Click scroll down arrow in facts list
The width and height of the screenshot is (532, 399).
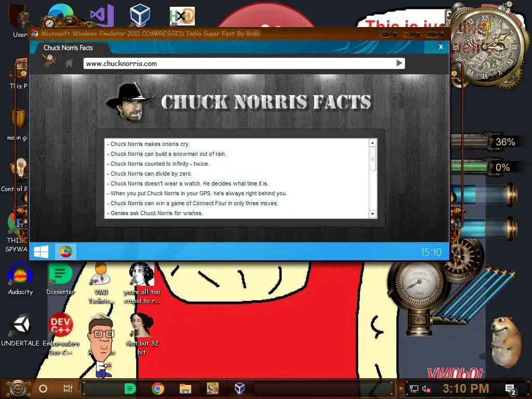pos(373,214)
